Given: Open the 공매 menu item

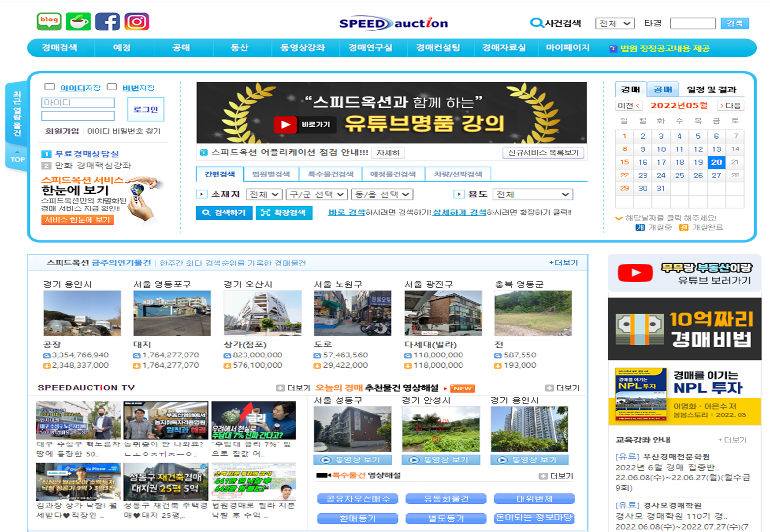Looking at the screenshot, I should point(181,48).
